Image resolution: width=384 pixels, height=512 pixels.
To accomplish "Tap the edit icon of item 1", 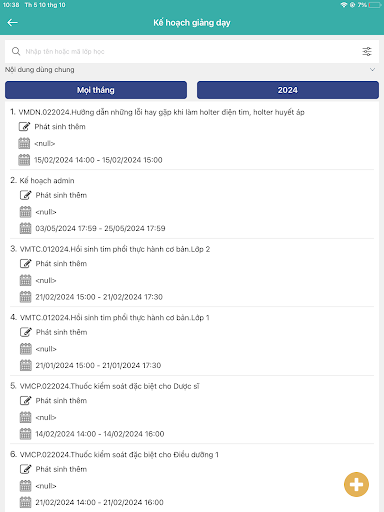I will point(24,127).
